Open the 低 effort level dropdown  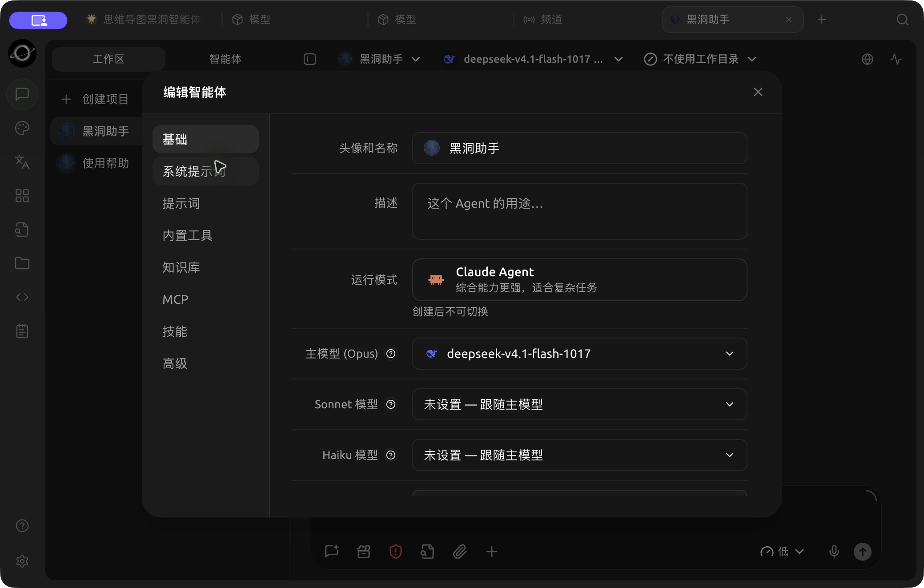[x=782, y=552]
